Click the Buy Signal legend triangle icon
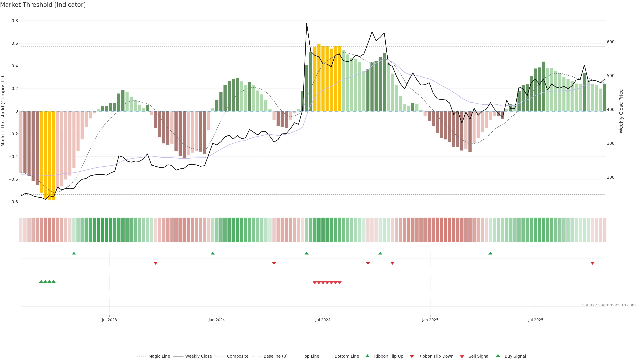The height and width of the screenshot is (362, 644). [498, 356]
